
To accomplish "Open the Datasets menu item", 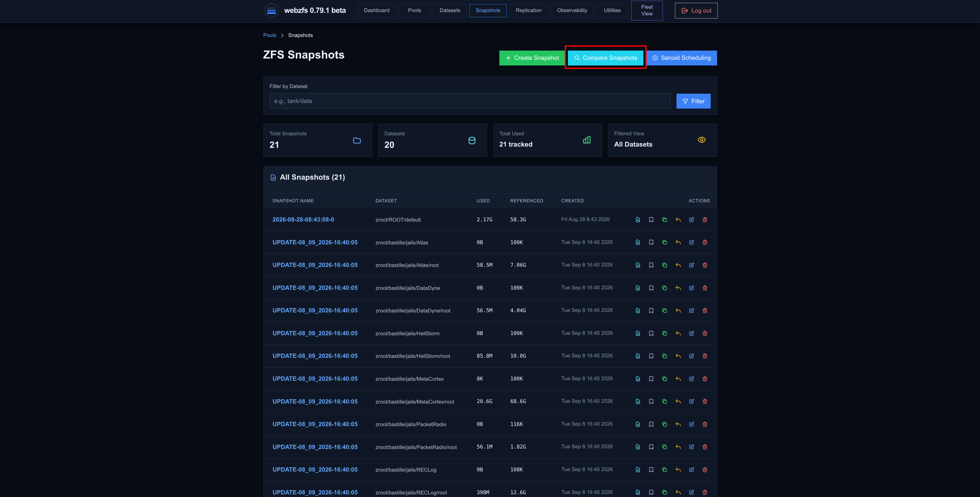I will click(x=450, y=10).
